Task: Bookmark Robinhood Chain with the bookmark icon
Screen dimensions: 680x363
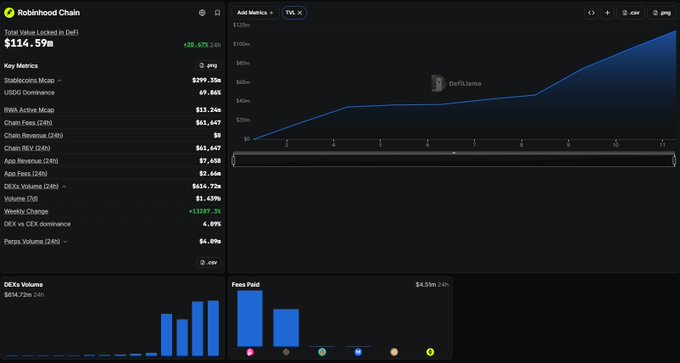Action: point(217,13)
